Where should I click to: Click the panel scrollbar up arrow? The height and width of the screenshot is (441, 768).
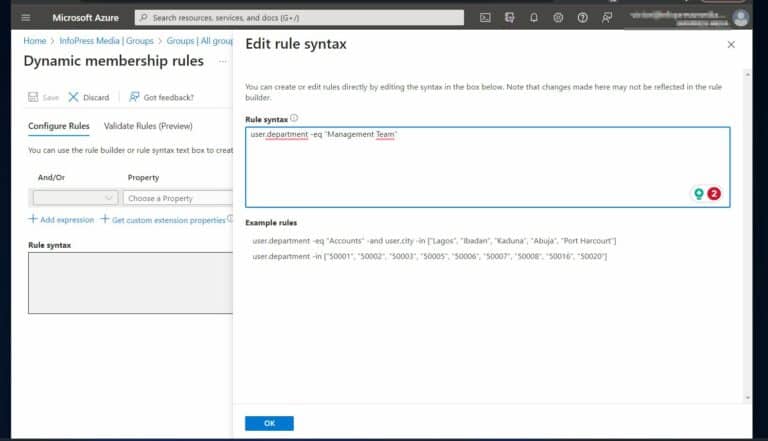point(747,74)
